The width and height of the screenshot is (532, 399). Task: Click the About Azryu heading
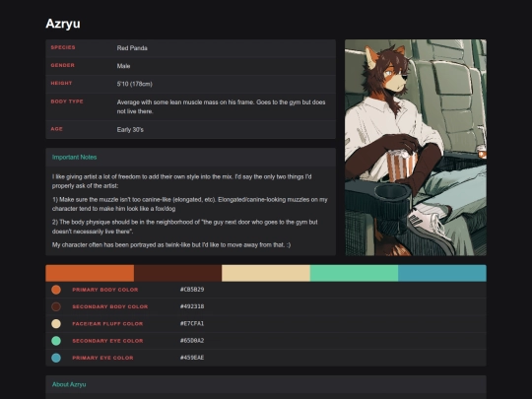pyautogui.click(x=69, y=384)
